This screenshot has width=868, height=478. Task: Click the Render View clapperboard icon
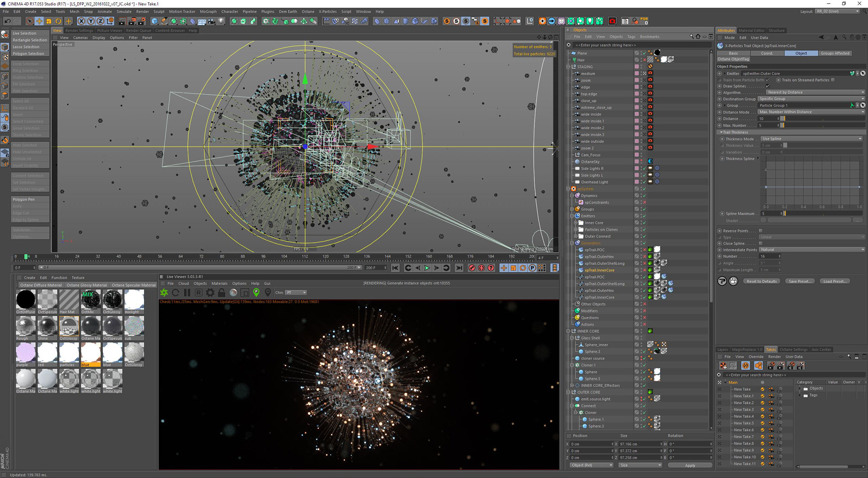point(122,21)
